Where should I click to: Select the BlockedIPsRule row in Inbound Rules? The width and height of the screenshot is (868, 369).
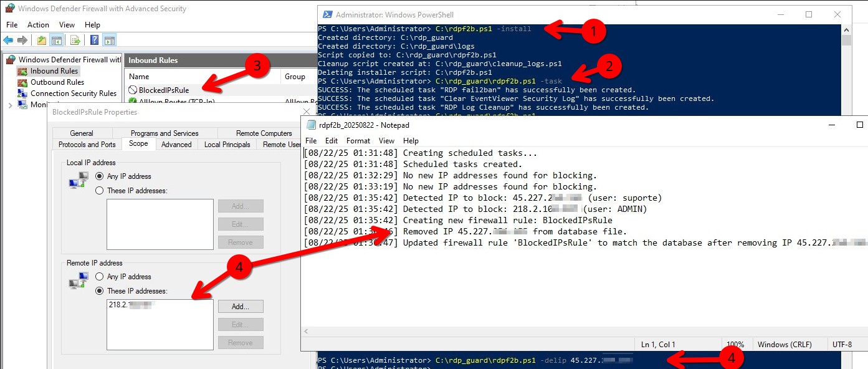pyautogui.click(x=221, y=90)
